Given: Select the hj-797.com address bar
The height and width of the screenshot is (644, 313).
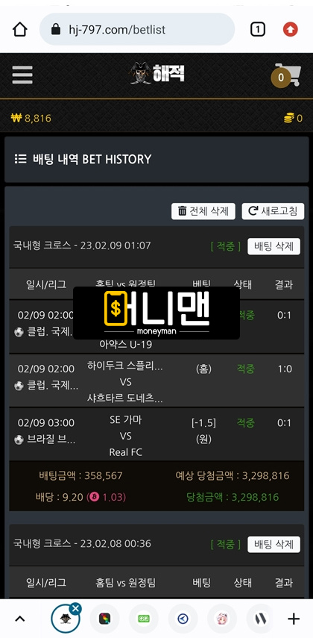Looking at the screenshot, I should tap(137, 29).
